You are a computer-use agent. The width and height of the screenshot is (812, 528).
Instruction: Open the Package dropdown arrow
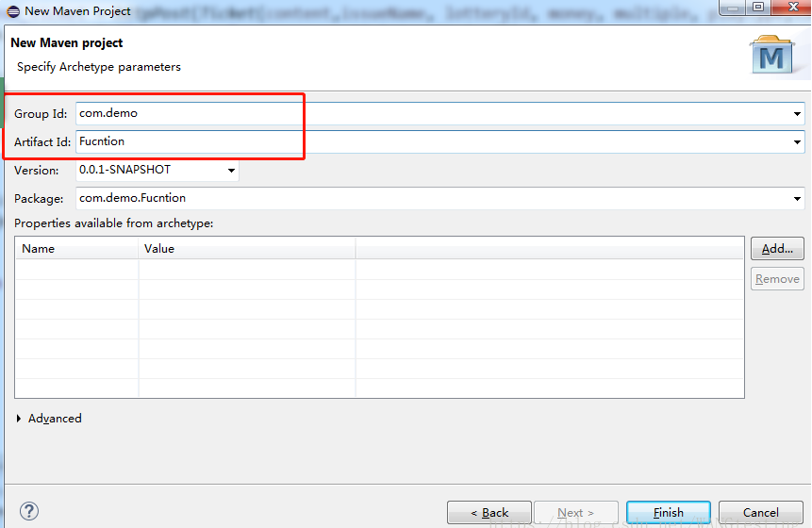coord(797,198)
